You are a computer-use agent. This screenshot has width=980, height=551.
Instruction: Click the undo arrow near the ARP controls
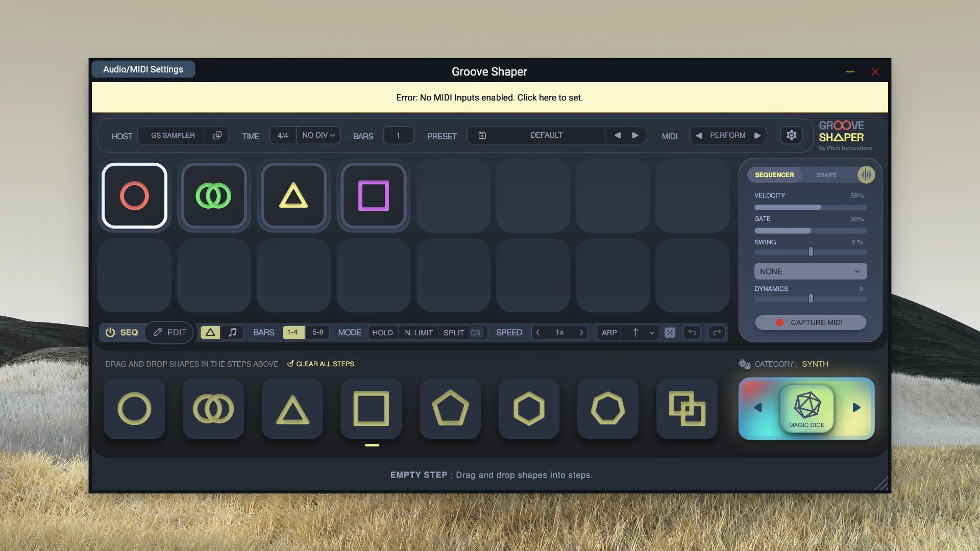(x=692, y=332)
